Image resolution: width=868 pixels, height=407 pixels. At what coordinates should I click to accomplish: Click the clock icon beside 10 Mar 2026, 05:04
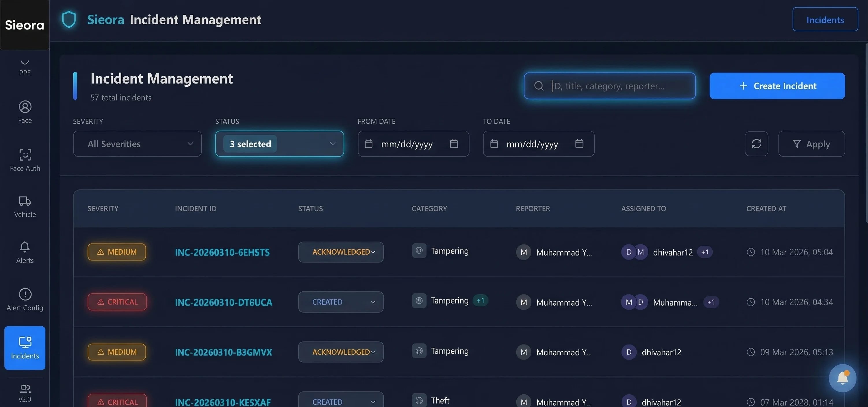(750, 252)
